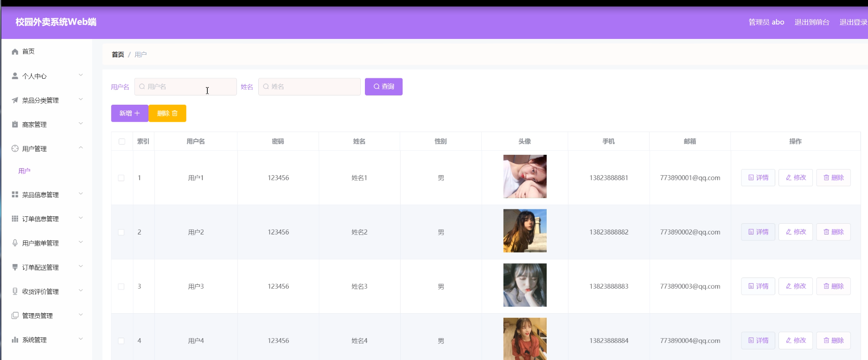Click 退出登录 in the header
This screenshot has width=868, height=360.
[x=853, y=22]
